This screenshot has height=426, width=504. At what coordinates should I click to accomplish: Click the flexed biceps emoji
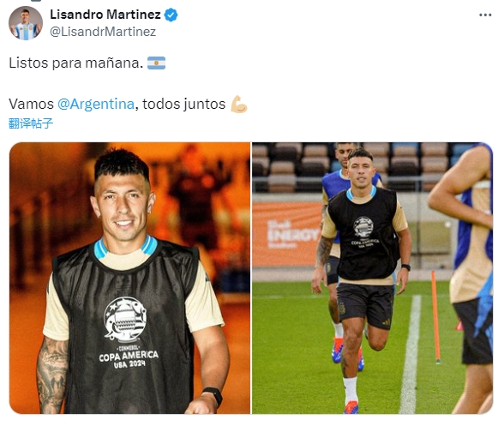(239, 105)
